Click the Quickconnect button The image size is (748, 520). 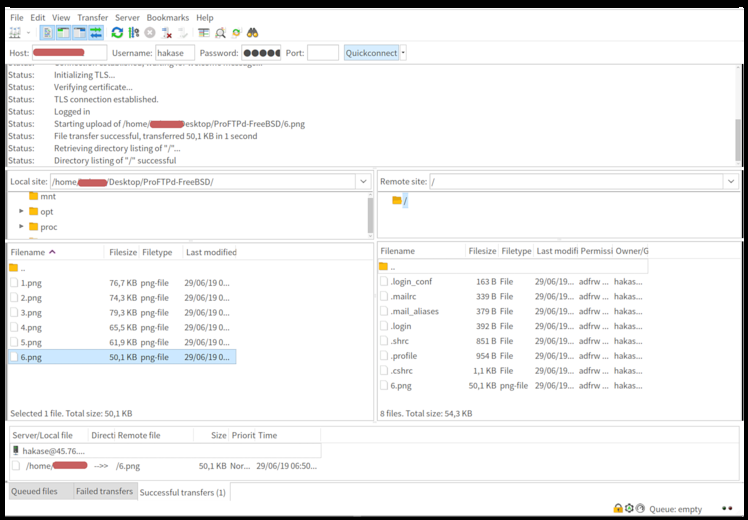click(371, 53)
